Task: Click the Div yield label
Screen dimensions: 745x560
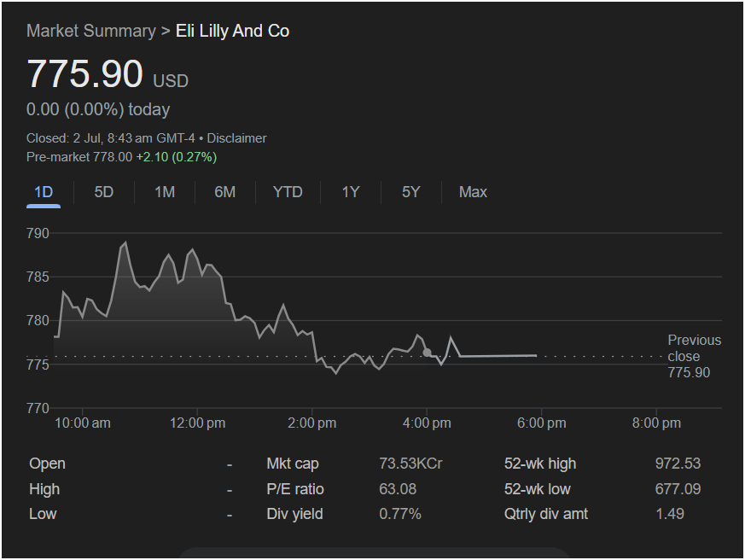Action: tap(294, 514)
